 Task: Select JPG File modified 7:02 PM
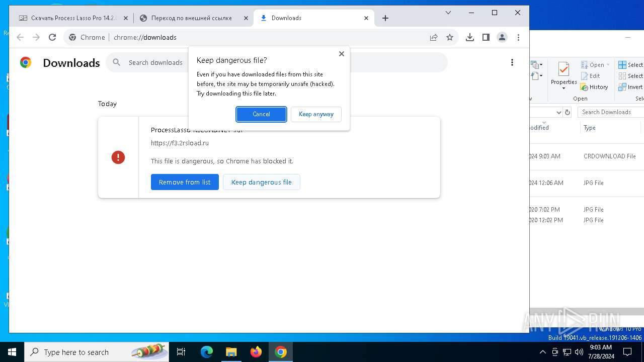pyautogui.click(x=587, y=210)
